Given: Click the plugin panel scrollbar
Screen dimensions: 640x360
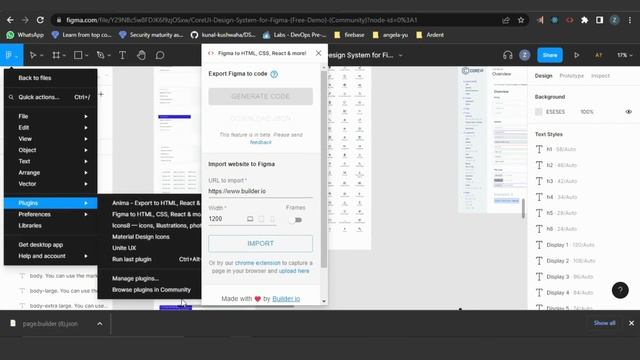Looking at the screenshot, I should click(x=324, y=169).
